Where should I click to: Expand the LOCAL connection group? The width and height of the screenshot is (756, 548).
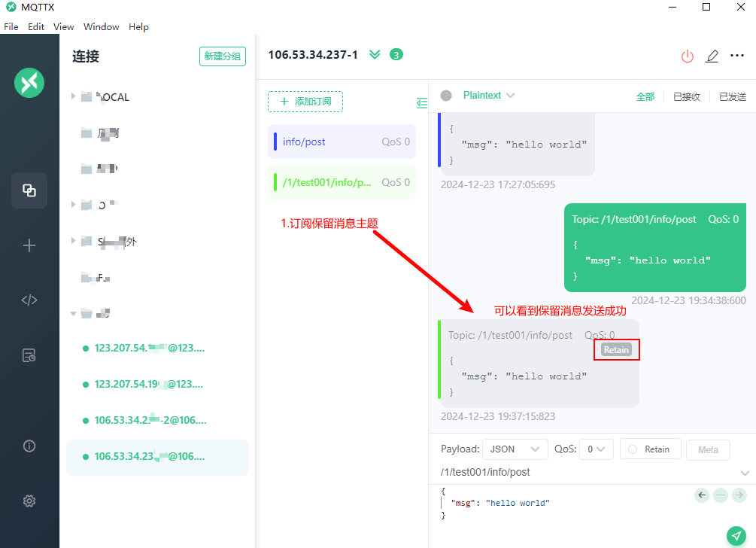(x=73, y=96)
